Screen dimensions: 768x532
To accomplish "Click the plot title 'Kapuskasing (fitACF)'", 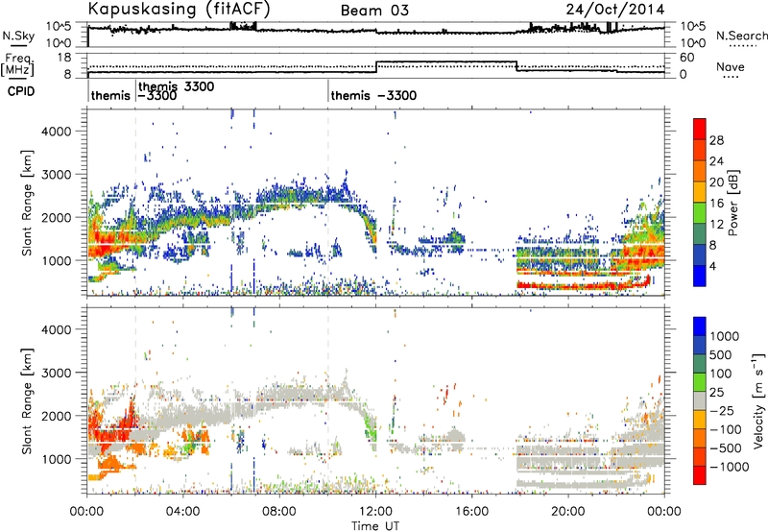I will click(x=179, y=9).
